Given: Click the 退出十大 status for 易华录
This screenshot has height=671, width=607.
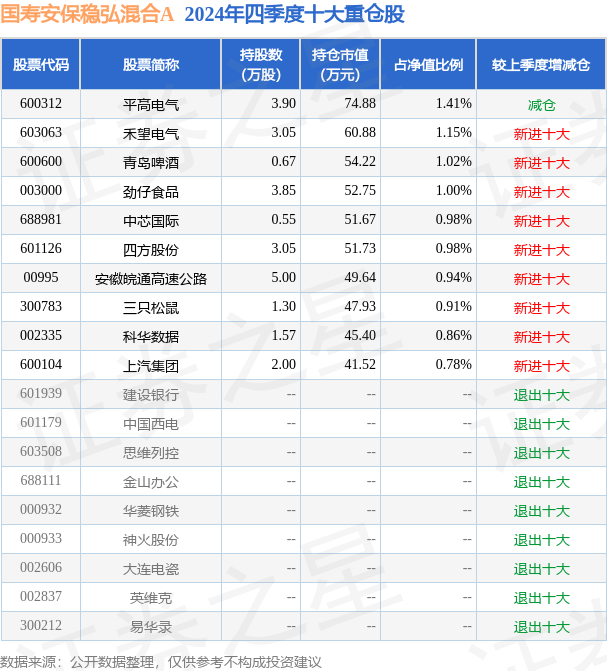Looking at the screenshot, I should 541,628.
